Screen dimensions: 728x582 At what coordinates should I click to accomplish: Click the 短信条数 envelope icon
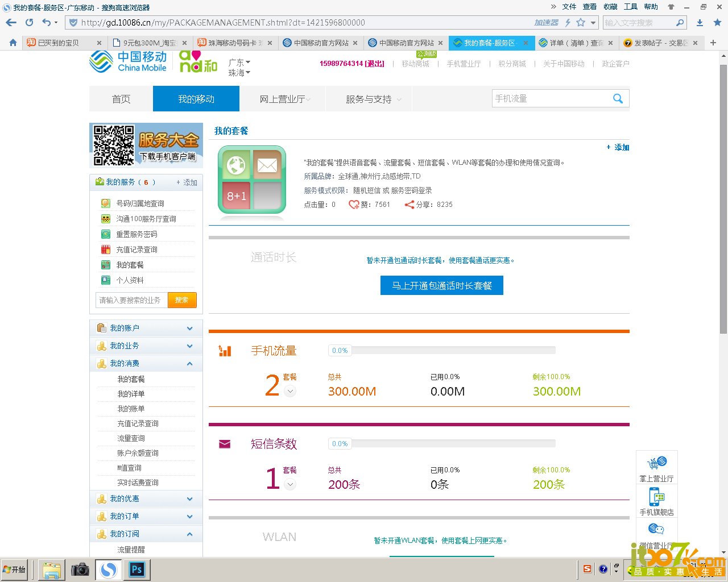click(225, 444)
